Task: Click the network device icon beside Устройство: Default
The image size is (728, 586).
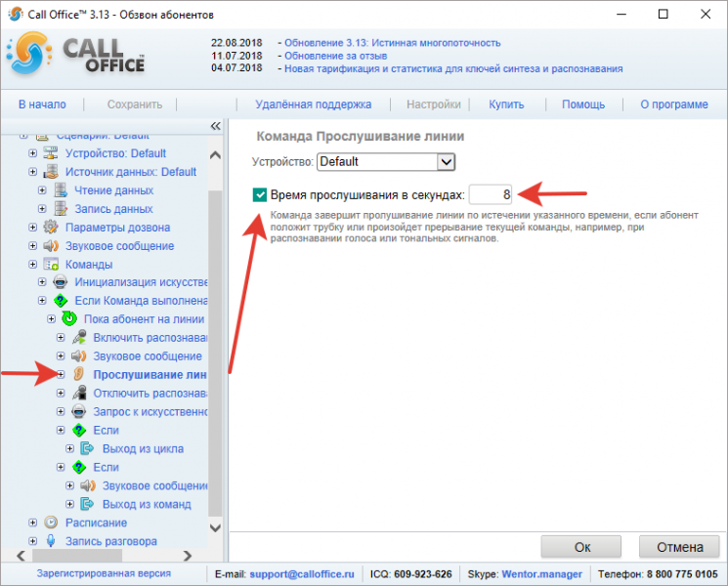Action: [x=51, y=153]
